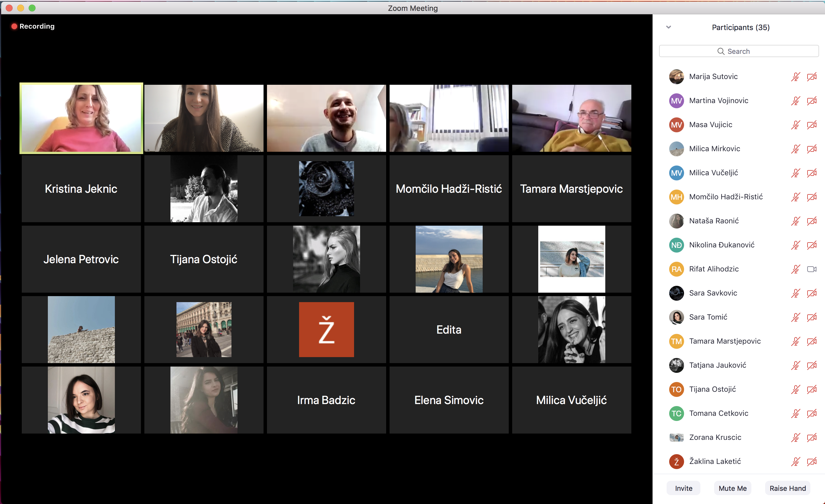Select the Kristina Jeknic tile

(81, 189)
